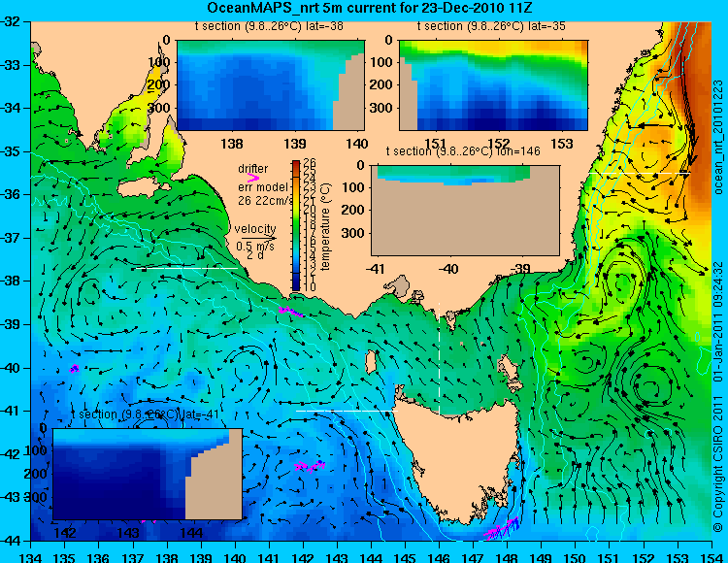Click 't section (9.8..26°C) lat=-41' title
This screenshot has width=728, height=563.
pyautogui.click(x=145, y=414)
